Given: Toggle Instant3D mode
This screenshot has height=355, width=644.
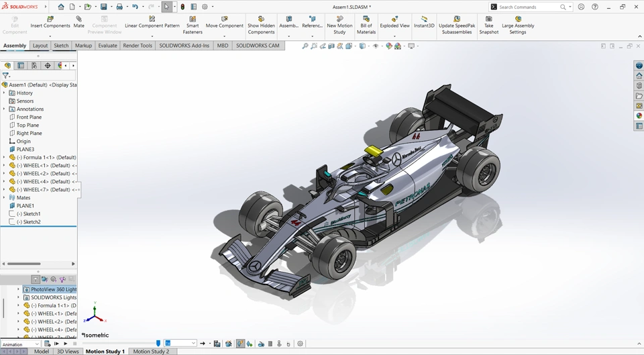Looking at the screenshot, I should (424, 23).
